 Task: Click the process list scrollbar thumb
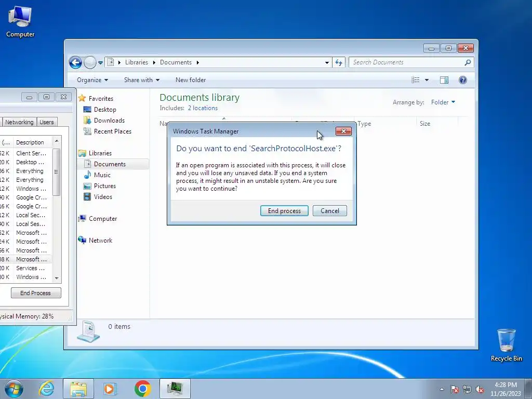[x=56, y=172]
